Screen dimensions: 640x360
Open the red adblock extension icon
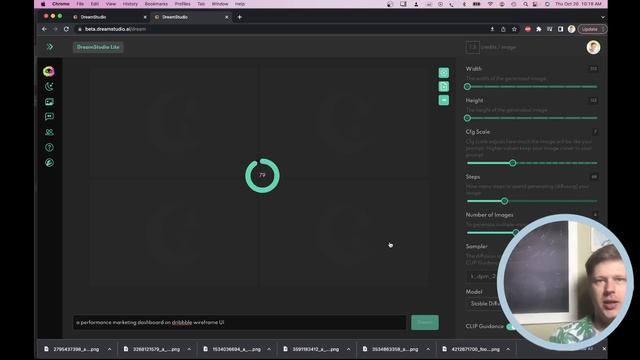528,29
